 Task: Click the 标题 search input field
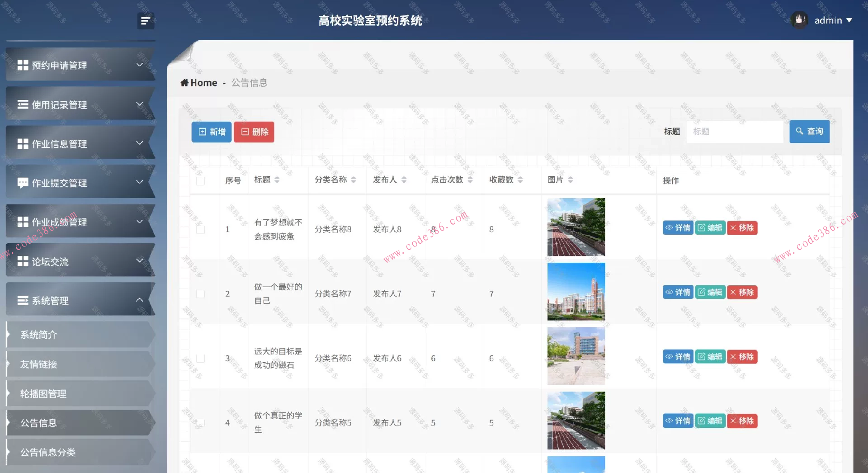(x=735, y=132)
